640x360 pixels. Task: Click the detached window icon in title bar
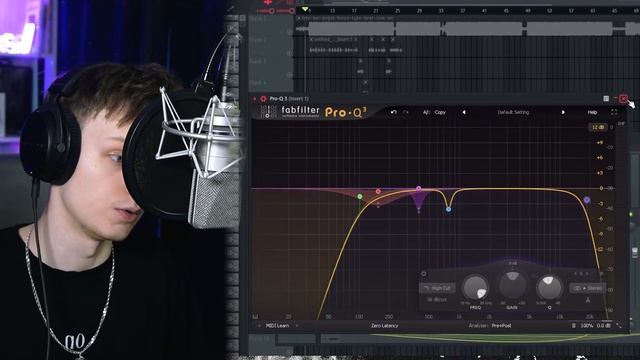[606, 99]
